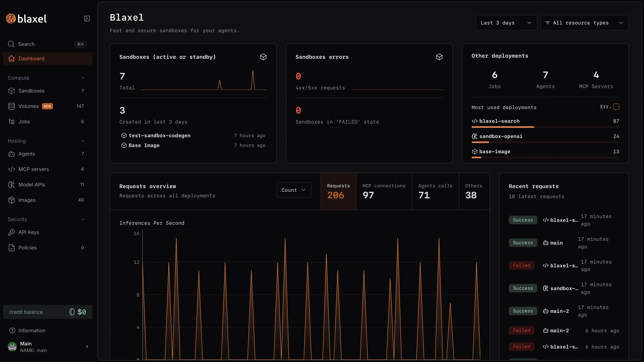Open Jobs from the sidebar
Viewport: 644px width, 362px height.
tap(25, 122)
